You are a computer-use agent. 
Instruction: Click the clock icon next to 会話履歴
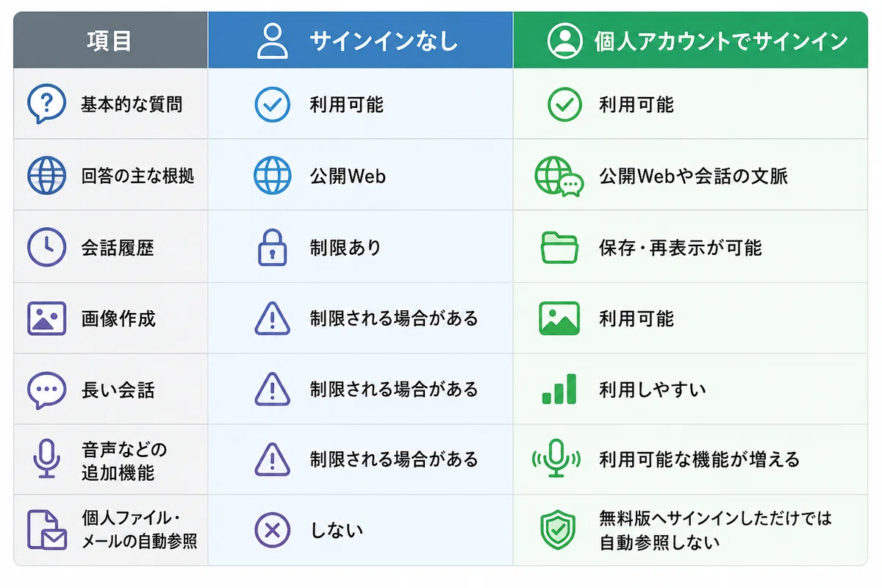pos(46,247)
